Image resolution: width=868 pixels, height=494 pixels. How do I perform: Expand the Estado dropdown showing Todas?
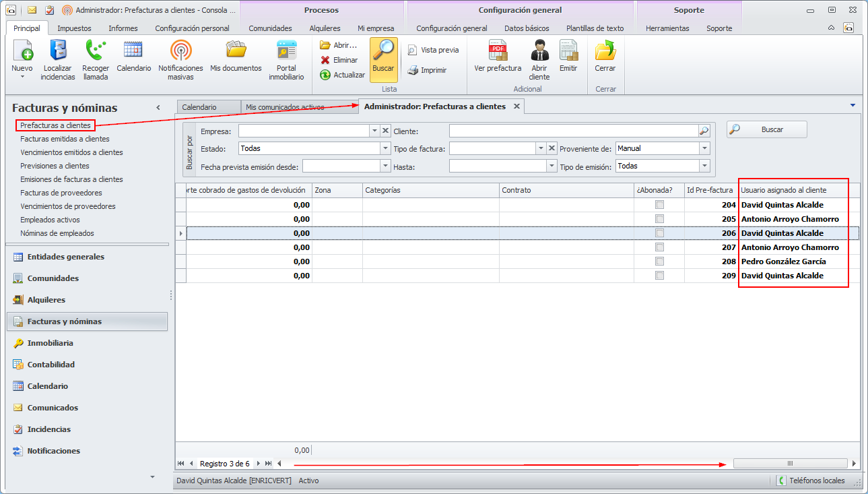[385, 148]
